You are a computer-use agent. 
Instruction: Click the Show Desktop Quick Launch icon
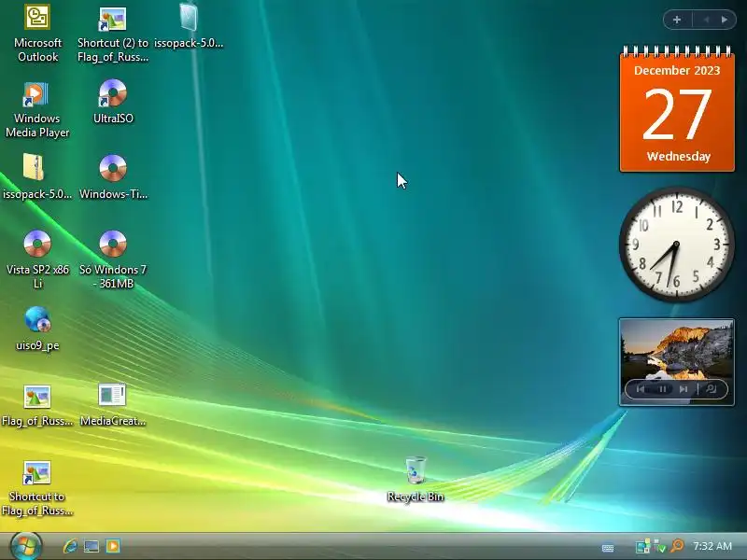[x=92, y=546]
